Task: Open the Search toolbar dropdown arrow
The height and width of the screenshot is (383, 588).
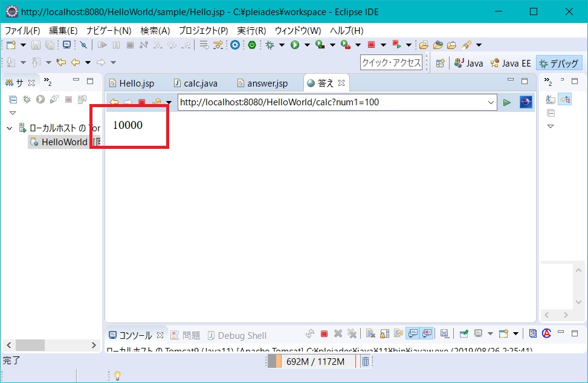Action: pos(479,45)
